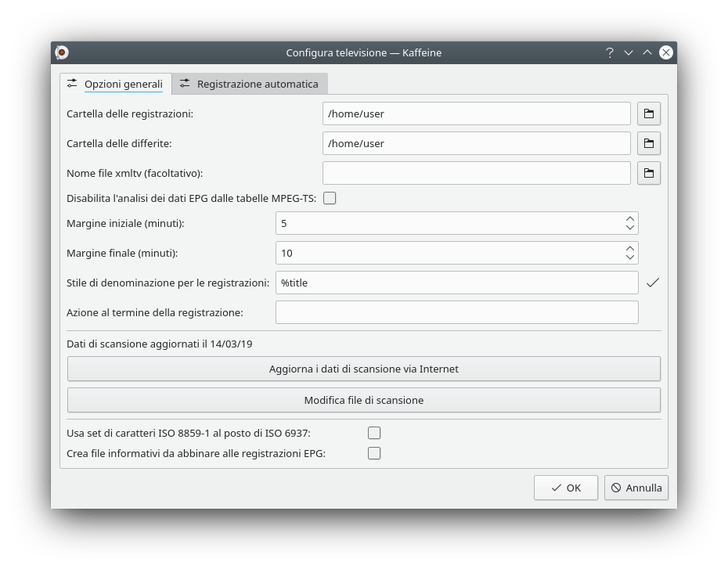
Task: Minimize the Kaffeine configuration window
Action: pyautogui.click(x=629, y=52)
